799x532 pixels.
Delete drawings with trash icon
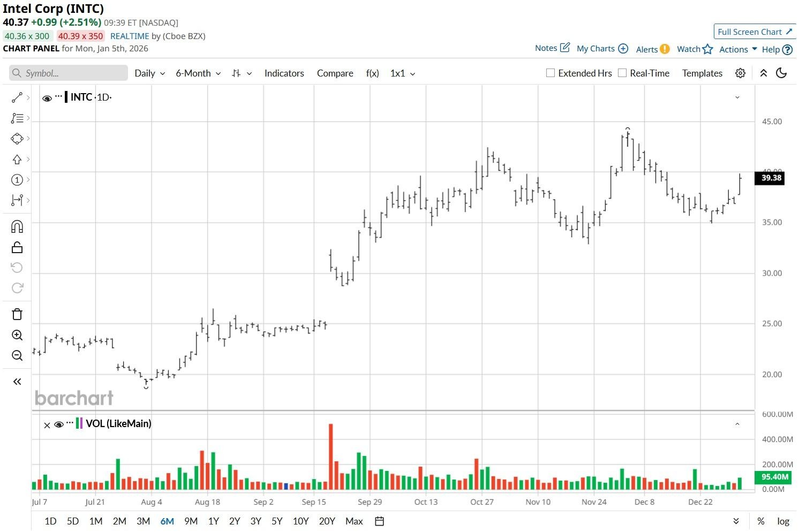coord(17,314)
